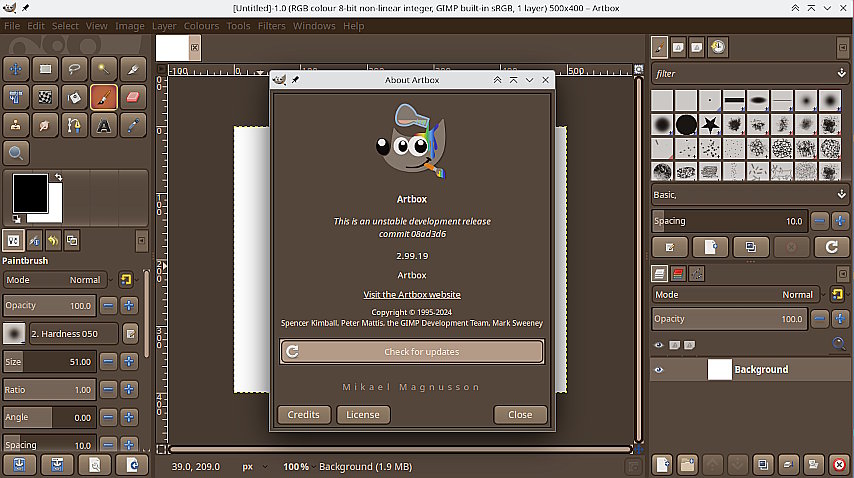Select the Crop knife tool
The image size is (854, 478).
133,69
